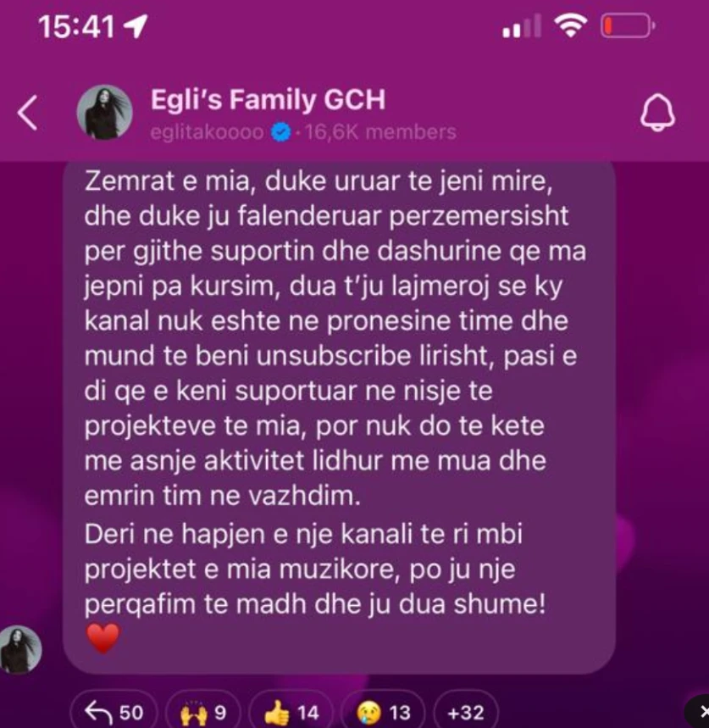This screenshot has width=709, height=728.
Task: React with raised hands emoji showing 9
Action: tap(203, 711)
